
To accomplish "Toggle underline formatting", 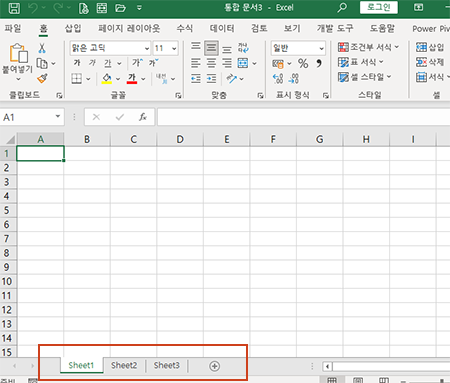I will pyautogui.click(x=108, y=63).
